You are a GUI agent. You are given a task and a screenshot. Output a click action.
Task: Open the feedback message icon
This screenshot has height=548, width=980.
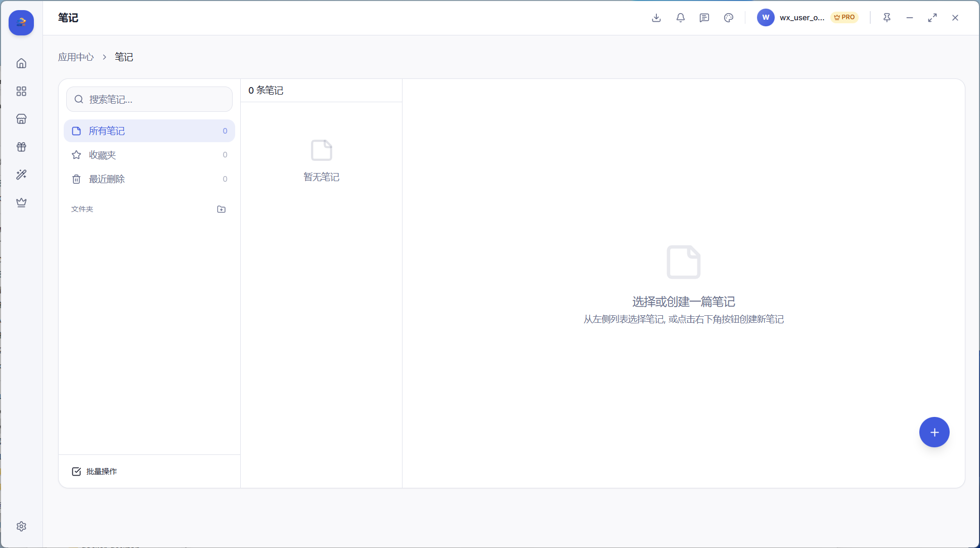click(704, 18)
